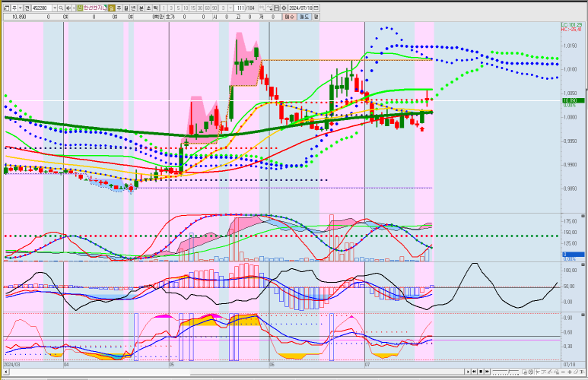The width and height of the screenshot is (588, 380).
Task: Click the stock code field showing 452280
Action: pos(41,8)
